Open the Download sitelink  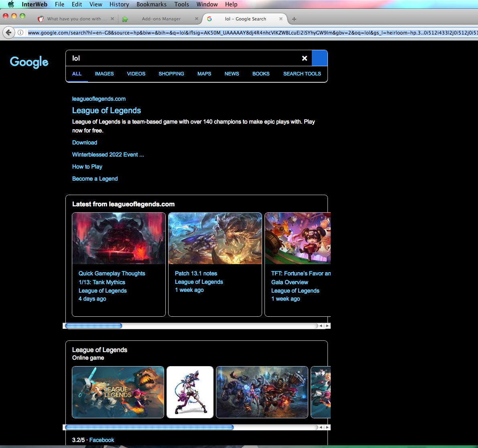85,143
